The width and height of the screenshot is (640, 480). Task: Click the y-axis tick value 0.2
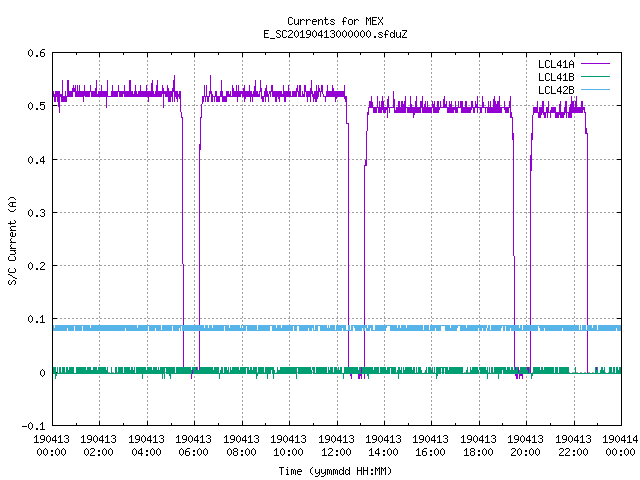coord(36,266)
